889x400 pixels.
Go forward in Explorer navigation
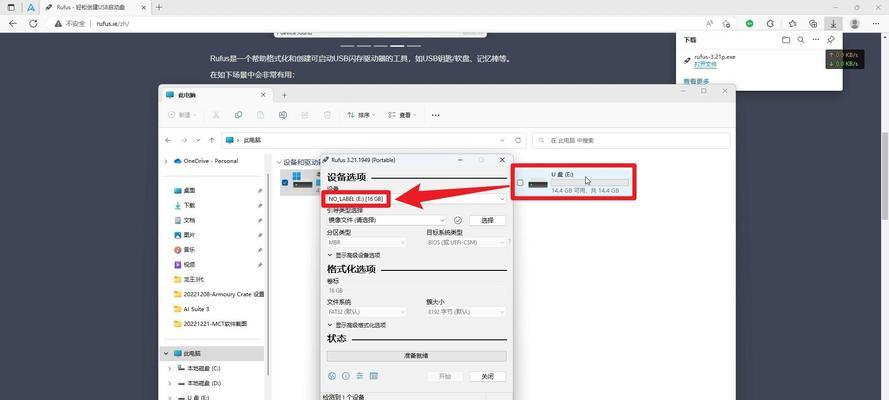tap(184, 140)
